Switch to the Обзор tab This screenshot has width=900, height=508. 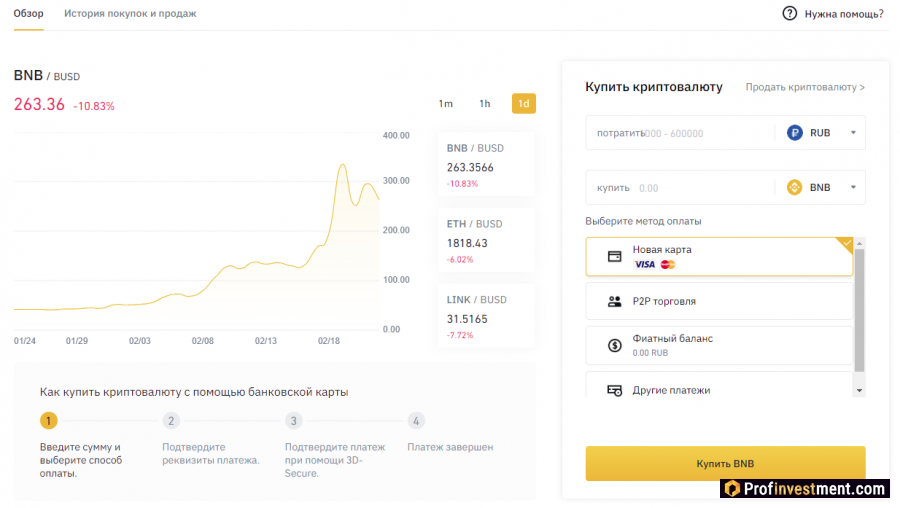[x=28, y=13]
